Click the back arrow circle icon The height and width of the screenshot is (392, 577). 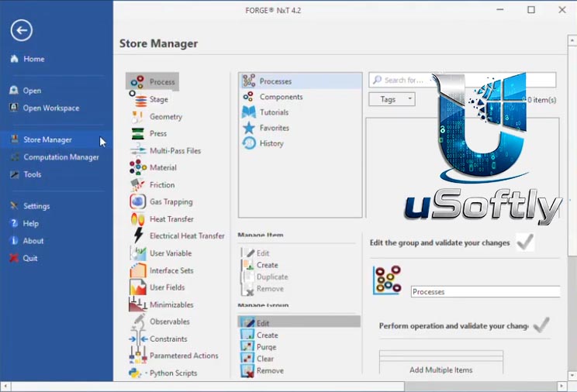pyautogui.click(x=22, y=30)
